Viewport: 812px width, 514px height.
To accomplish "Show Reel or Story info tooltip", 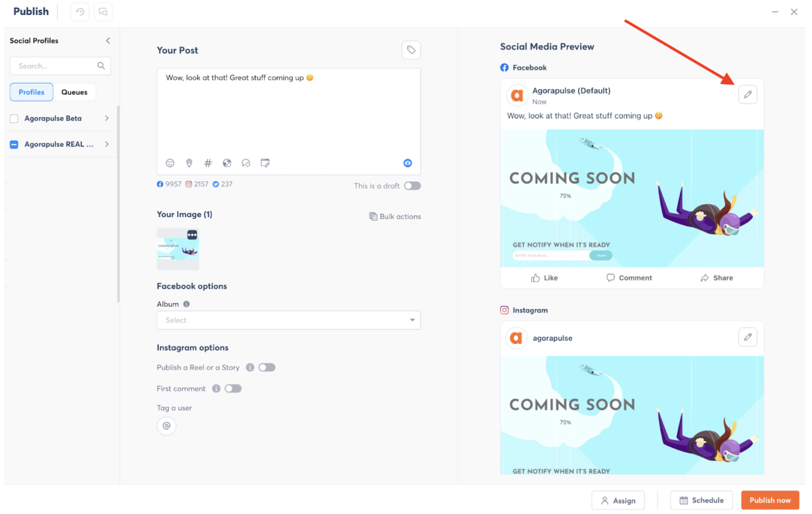I will point(250,367).
